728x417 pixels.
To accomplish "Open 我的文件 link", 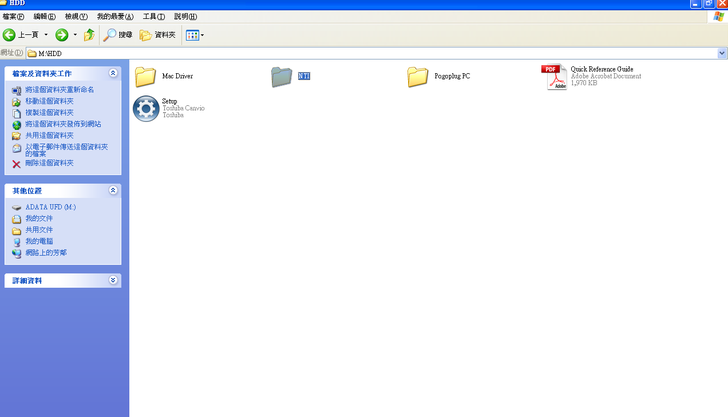I will tap(39, 218).
